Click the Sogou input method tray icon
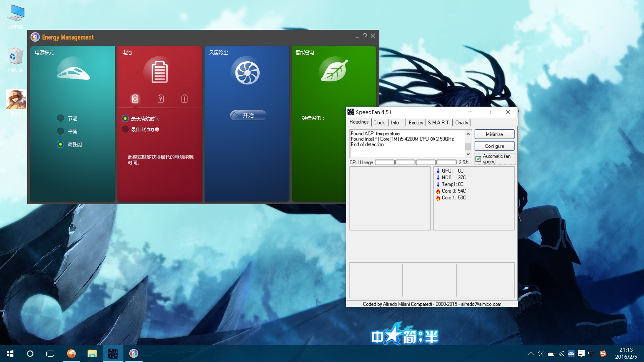Image resolution: width=644 pixels, height=362 pixels. click(x=603, y=354)
